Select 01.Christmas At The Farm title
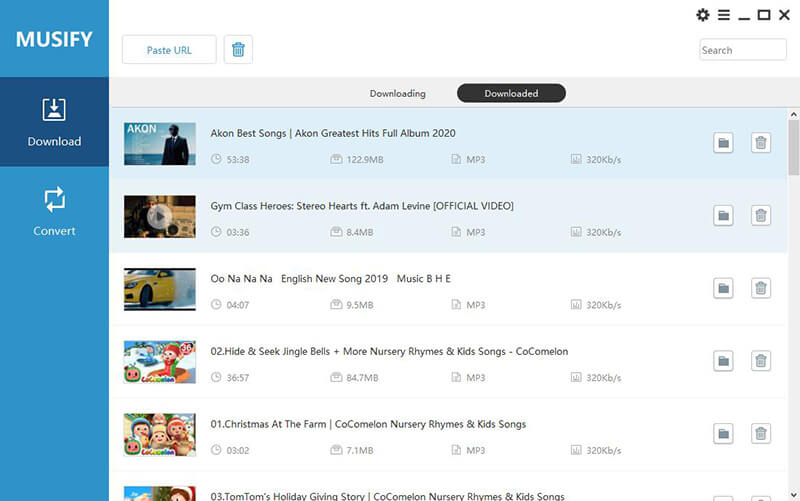This screenshot has width=800, height=501. click(x=368, y=424)
